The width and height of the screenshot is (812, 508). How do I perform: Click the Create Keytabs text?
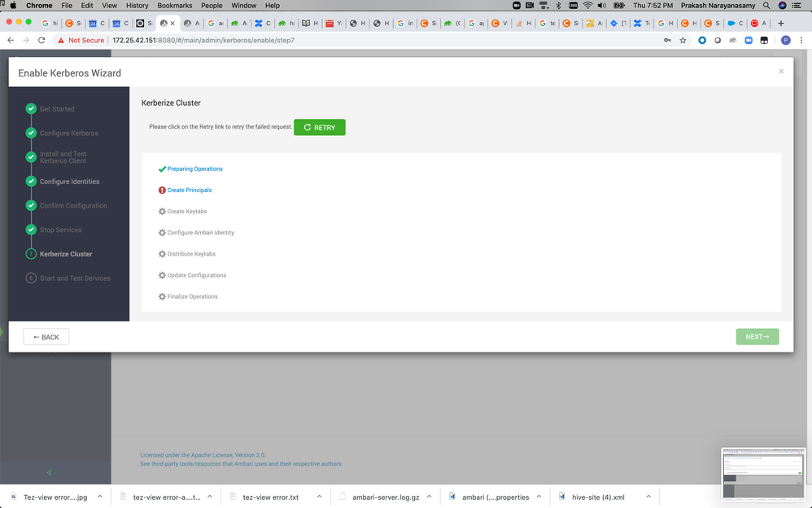(187, 212)
